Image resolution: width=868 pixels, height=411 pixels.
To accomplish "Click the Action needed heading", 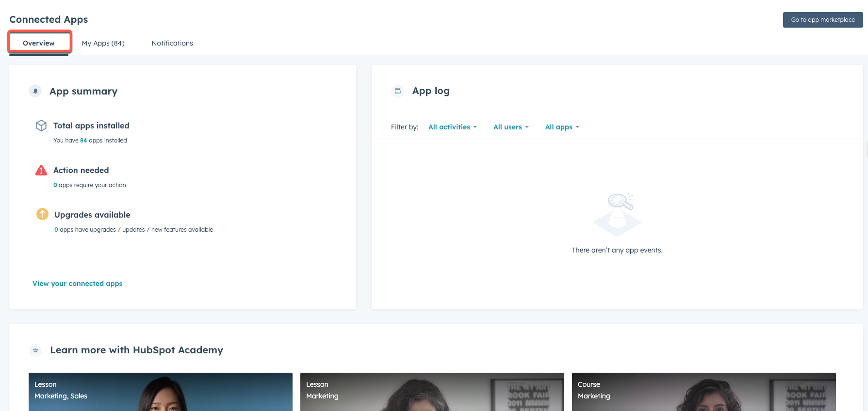I will 81,170.
